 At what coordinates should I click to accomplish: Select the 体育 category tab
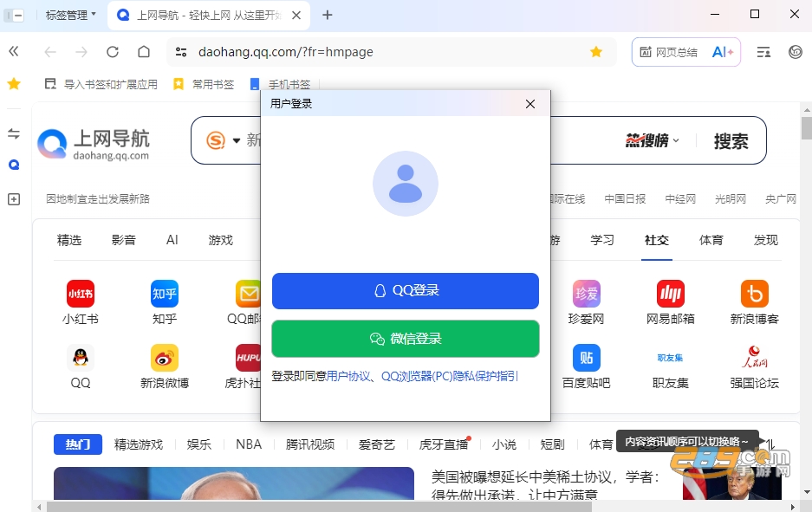(x=711, y=240)
